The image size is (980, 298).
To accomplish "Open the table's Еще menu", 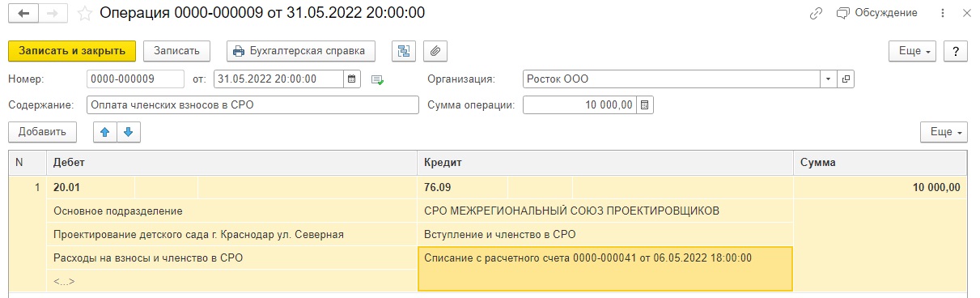I will point(944,131).
